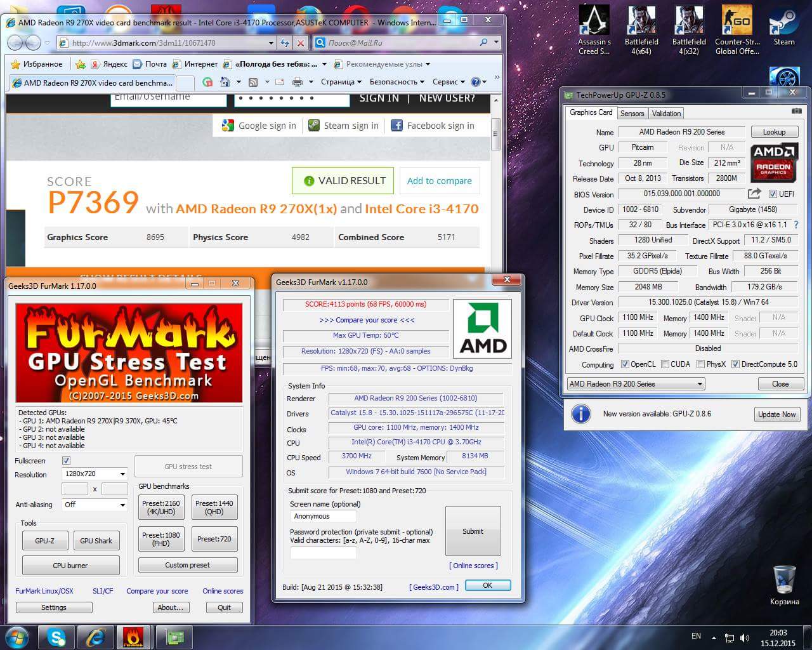Switch to the Validation tab
The height and width of the screenshot is (650, 812).
pyautogui.click(x=666, y=114)
